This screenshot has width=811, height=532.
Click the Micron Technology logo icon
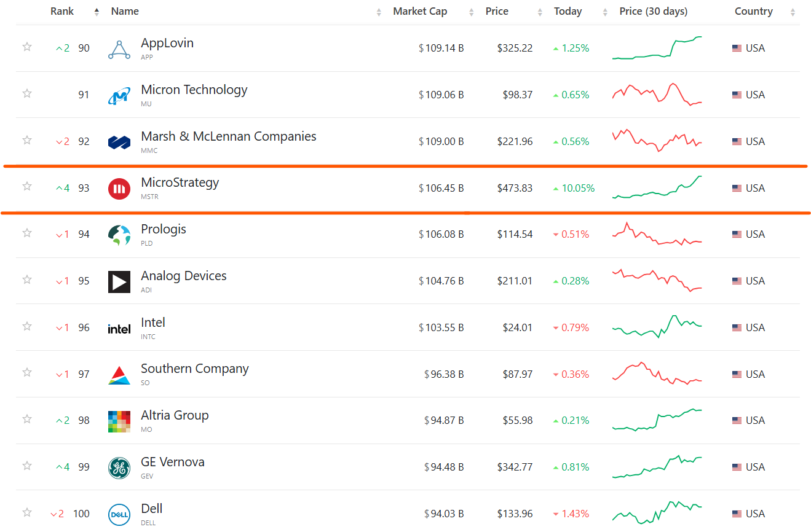(x=119, y=95)
